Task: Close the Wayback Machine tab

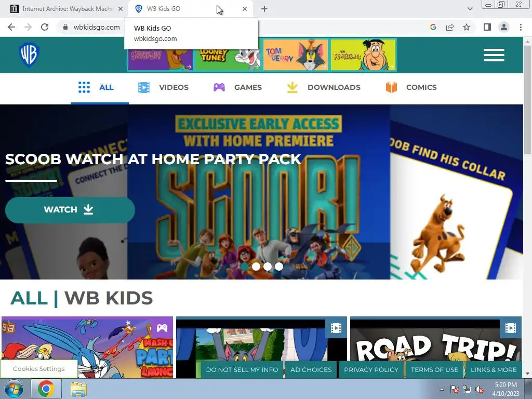Action: [x=121, y=9]
